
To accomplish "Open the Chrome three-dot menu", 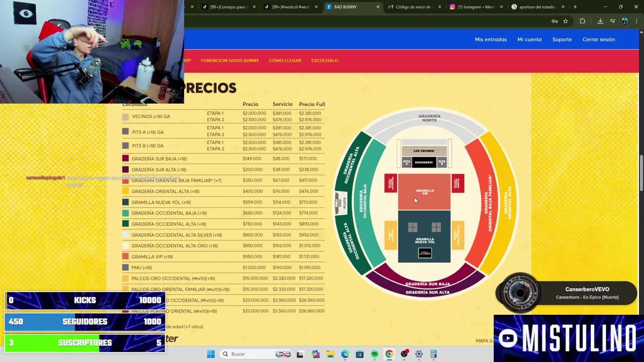I will tap(635, 21).
